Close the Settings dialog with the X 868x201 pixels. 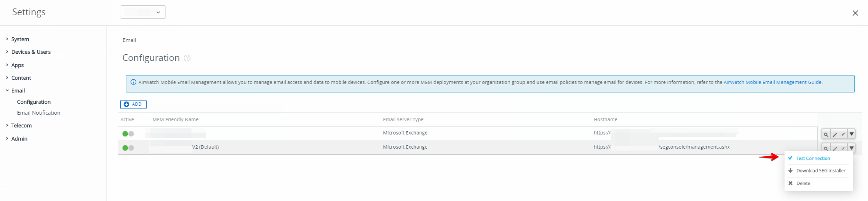(855, 13)
